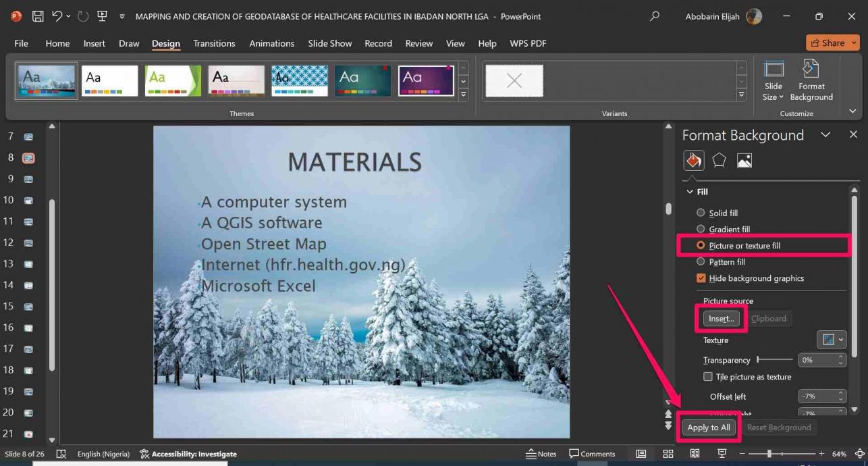
Task: Switch to Reading View icon
Action: (695, 454)
